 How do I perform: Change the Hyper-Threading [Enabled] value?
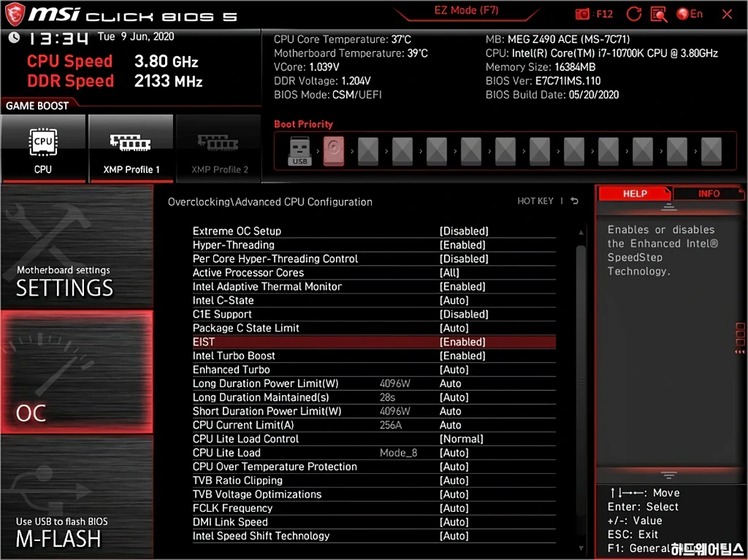(x=462, y=245)
